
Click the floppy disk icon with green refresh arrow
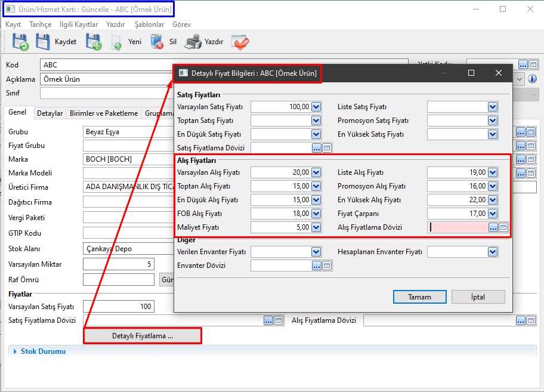tap(20, 42)
